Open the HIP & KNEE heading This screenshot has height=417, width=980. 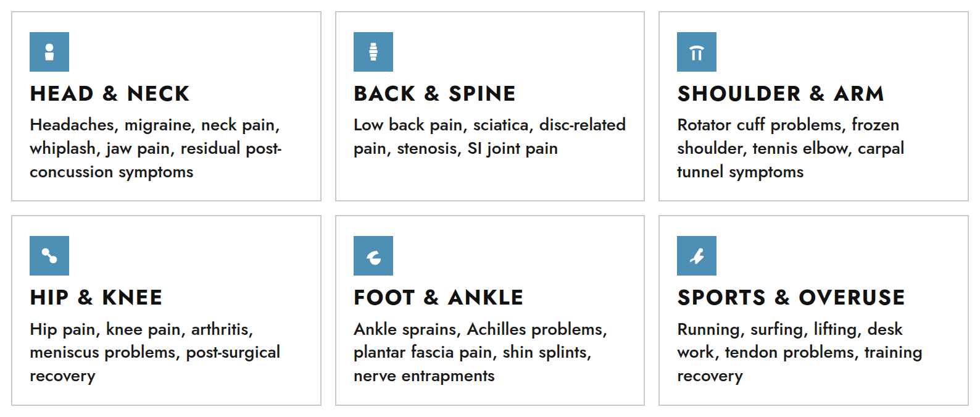click(96, 298)
